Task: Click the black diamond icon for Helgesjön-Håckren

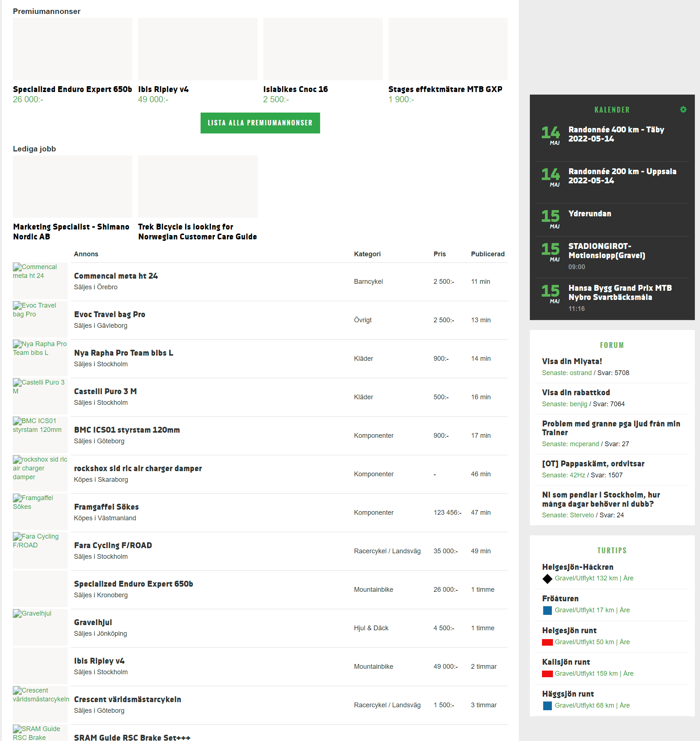Action: (x=547, y=579)
